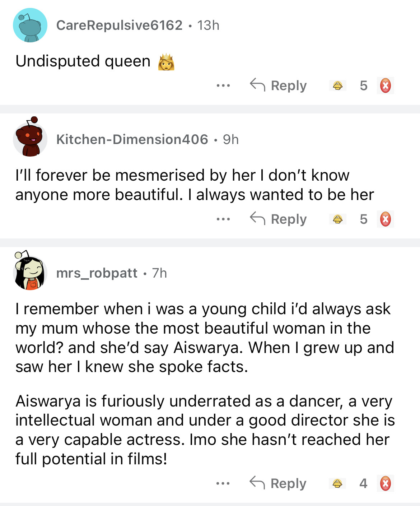420x506 pixels.
Task: Reply to Kitchen-Dimension406's comment
Action: tap(278, 219)
